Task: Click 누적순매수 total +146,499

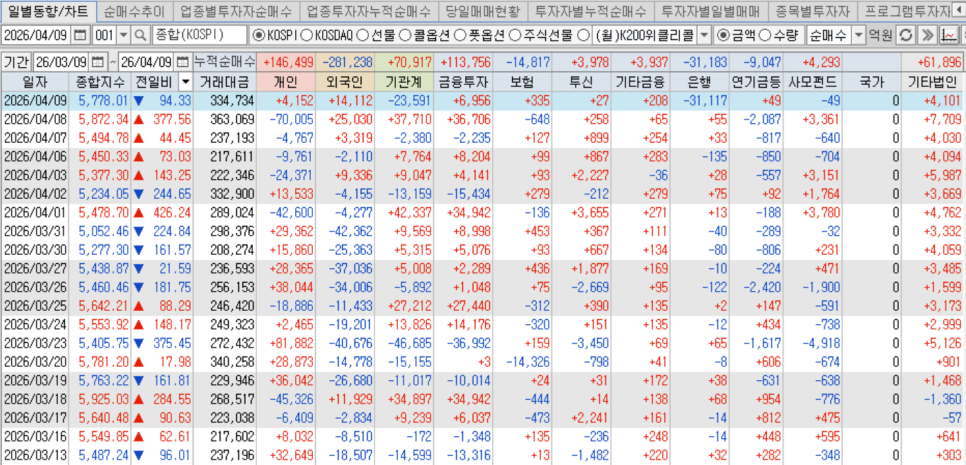Action: click(x=288, y=62)
